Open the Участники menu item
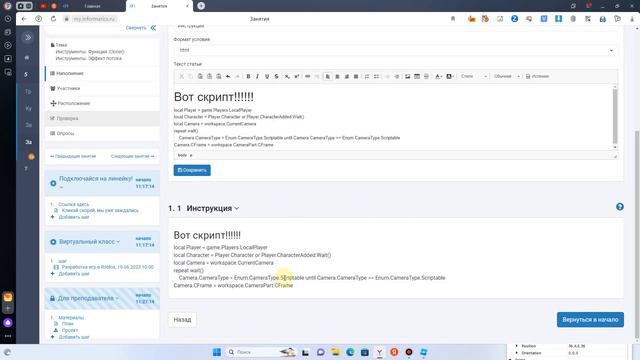Image resolution: width=640 pixels, height=360 pixels. pyautogui.click(x=102, y=89)
